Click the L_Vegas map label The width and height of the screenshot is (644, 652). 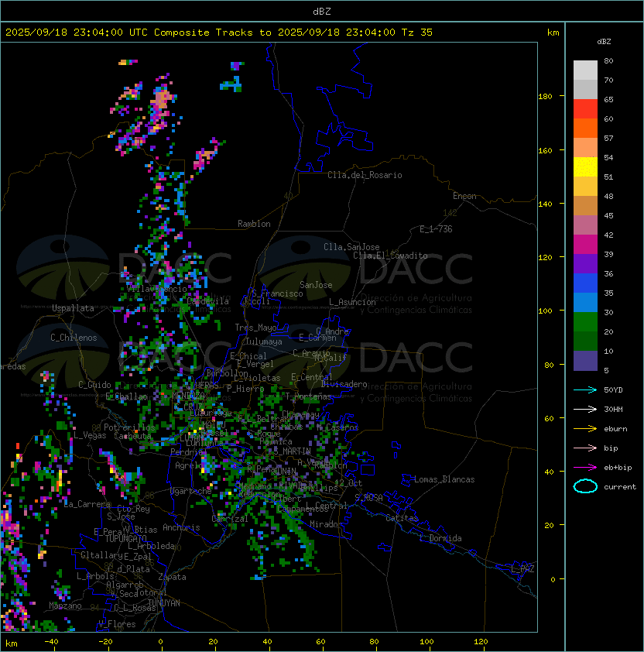point(90,435)
